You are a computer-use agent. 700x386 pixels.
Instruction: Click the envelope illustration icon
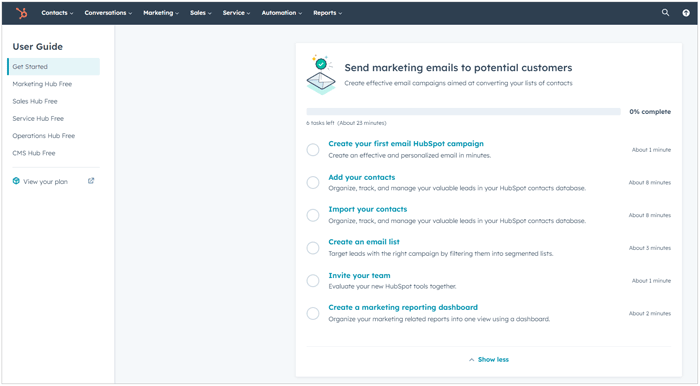tap(321, 75)
